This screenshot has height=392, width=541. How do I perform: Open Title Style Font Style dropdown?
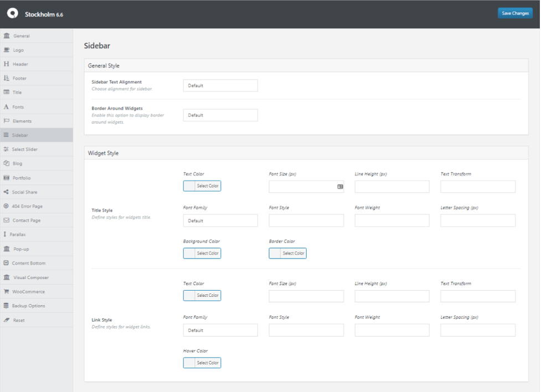pos(306,220)
